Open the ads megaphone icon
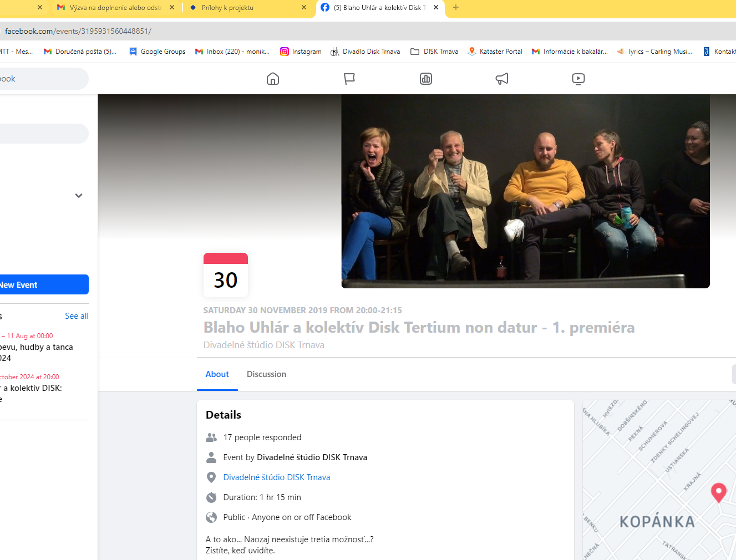Image resolution: width=736 pixels, height=560 pixels. tap(502, 79)
